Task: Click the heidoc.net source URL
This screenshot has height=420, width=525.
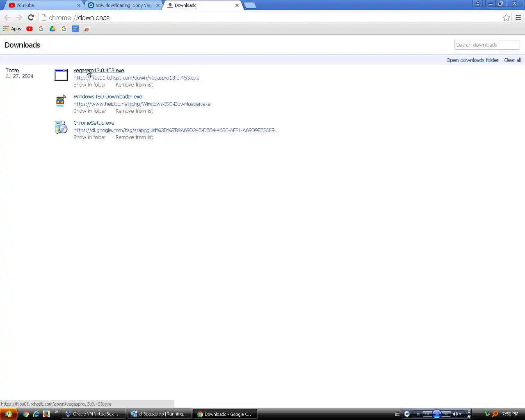Action: (142, 104)
